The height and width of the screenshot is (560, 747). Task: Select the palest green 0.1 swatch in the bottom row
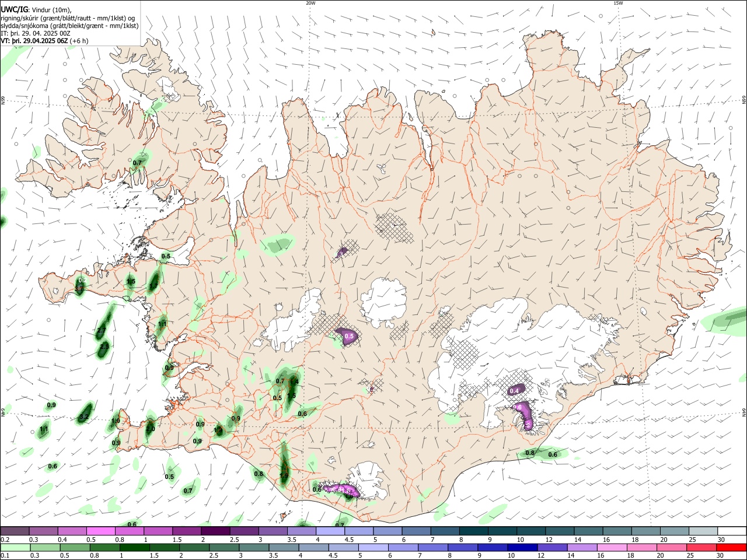15,547
